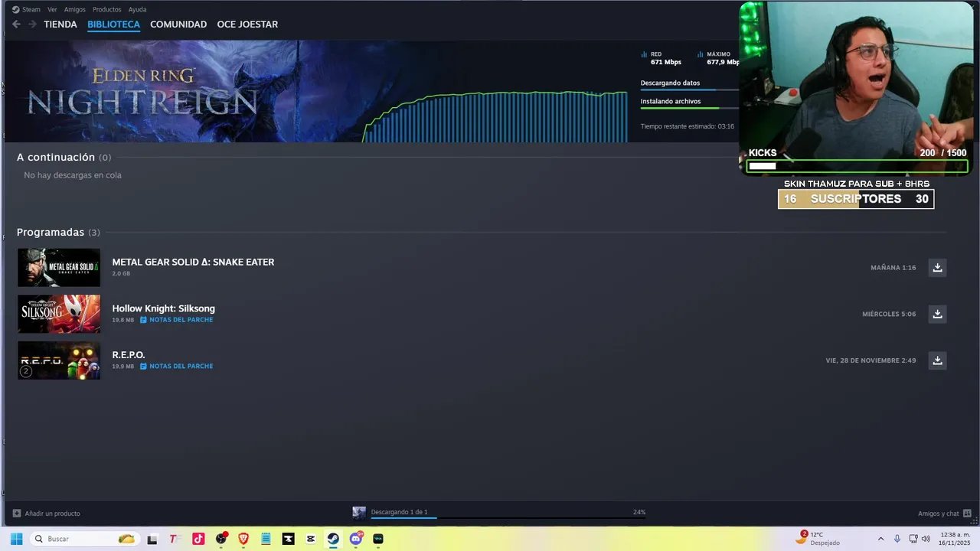980x551 pixels.
Task: Open the Ayuda menu
Action: (137, 9)
